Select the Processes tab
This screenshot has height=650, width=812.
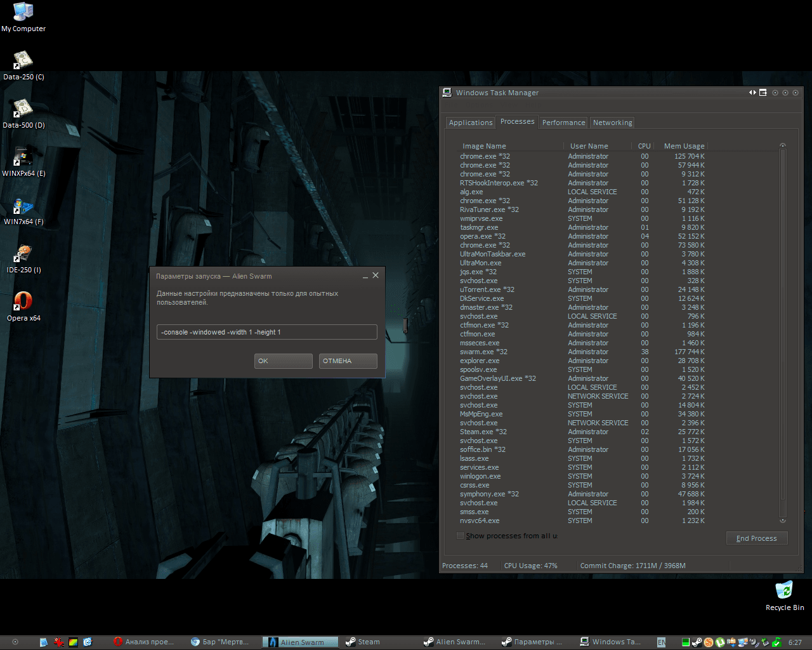coord(517,121)
